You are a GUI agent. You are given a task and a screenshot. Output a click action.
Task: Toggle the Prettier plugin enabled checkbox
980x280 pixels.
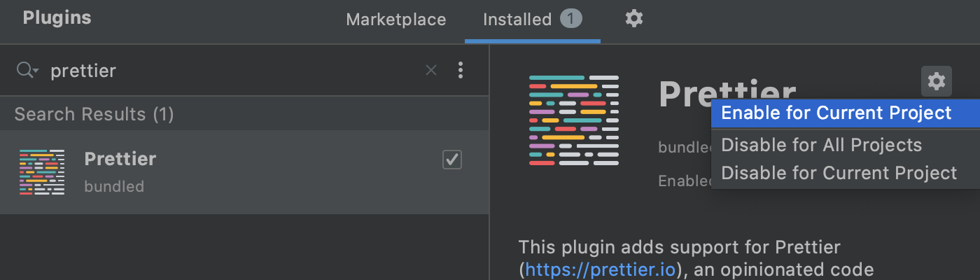(452, 160)
